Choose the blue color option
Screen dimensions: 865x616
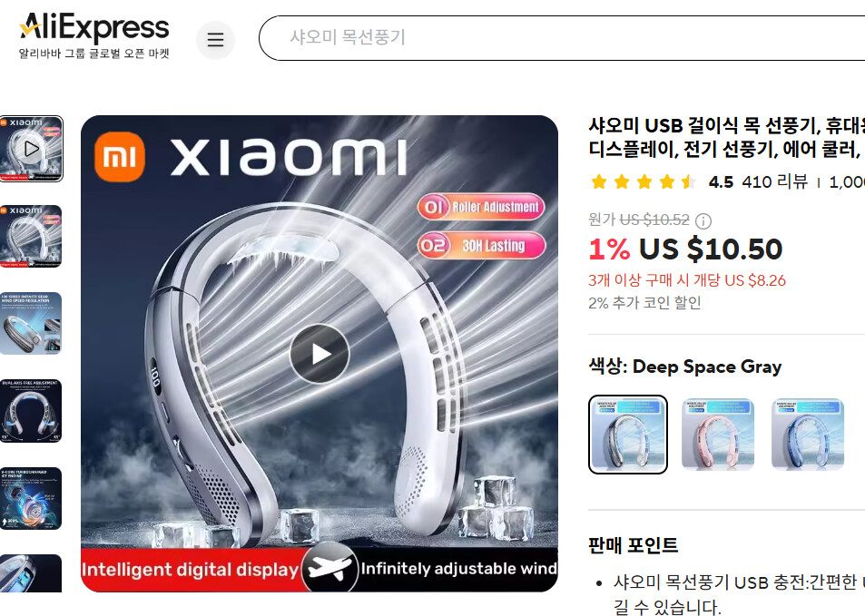(808, 434)
